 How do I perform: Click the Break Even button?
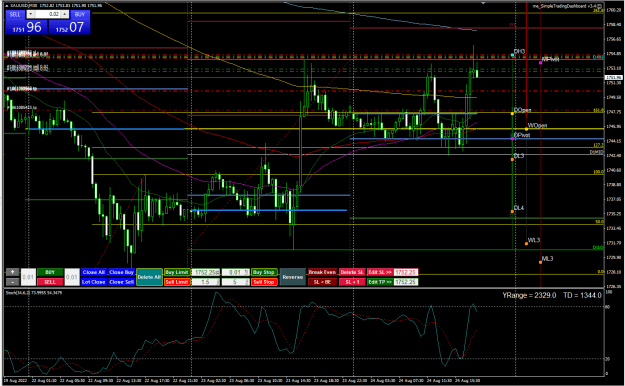point(322,272)
